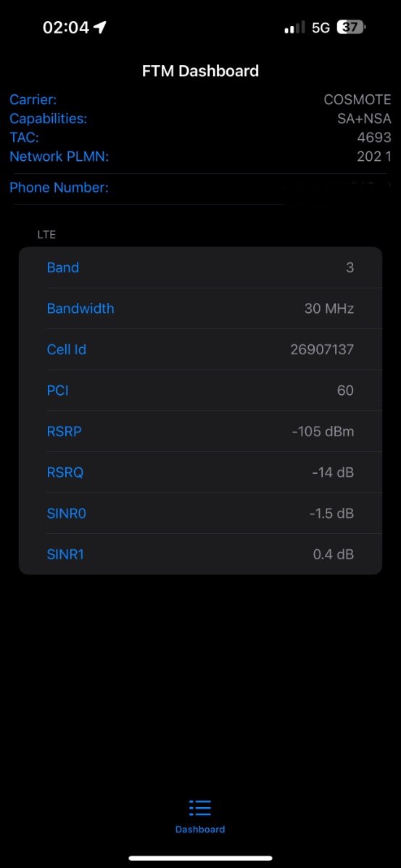Tap the PCI row
401x868 pixels.
coord(200,391)
